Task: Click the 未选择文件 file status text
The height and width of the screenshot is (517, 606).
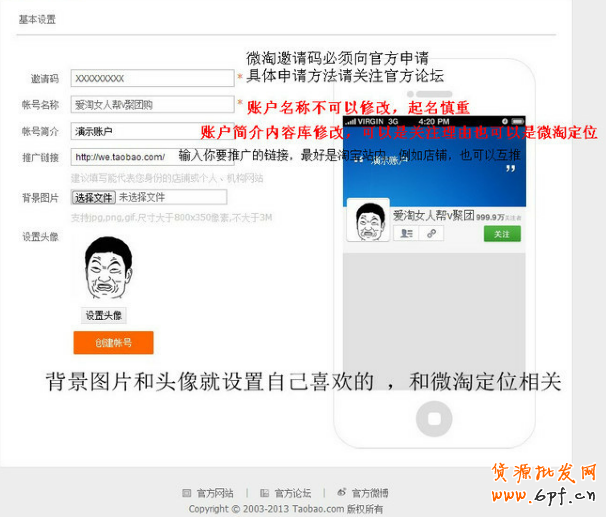Action: point(142,197)
